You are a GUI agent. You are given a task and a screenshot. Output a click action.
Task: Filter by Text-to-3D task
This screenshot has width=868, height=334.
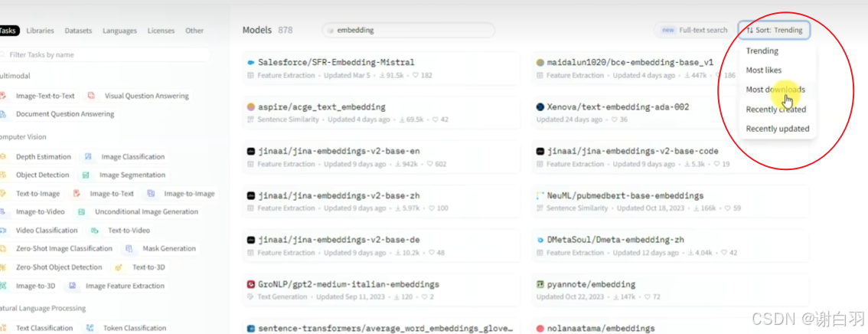(x=141, y=267)
